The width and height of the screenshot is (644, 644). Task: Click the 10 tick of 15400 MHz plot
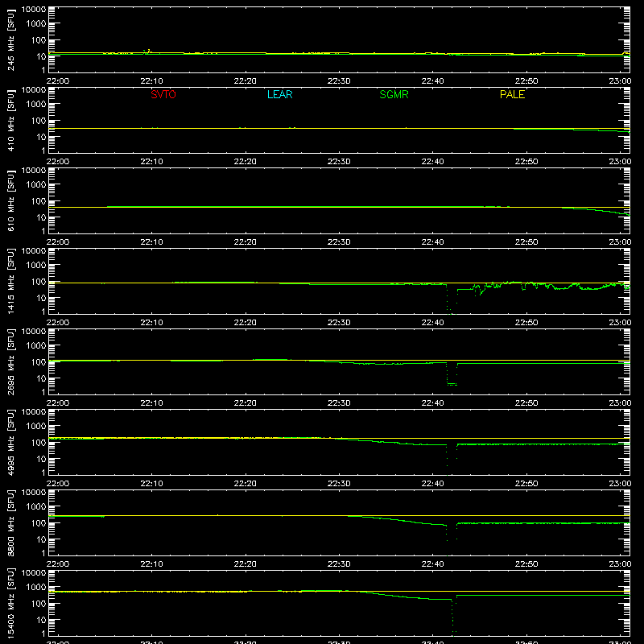(41, 620)
